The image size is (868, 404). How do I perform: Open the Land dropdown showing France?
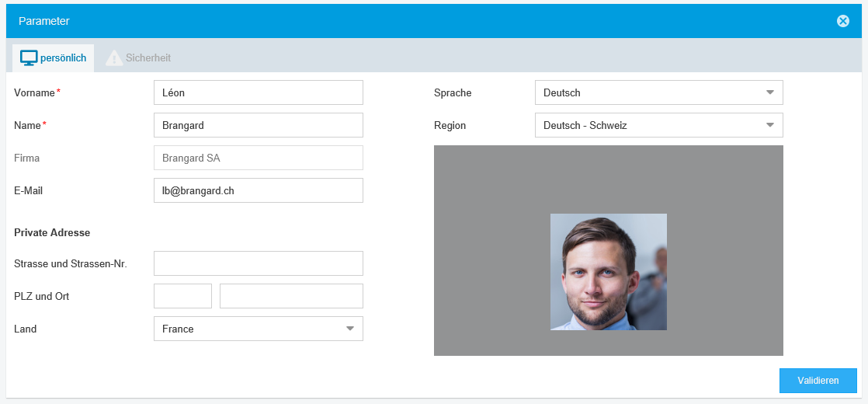click(x=248, y=329)
